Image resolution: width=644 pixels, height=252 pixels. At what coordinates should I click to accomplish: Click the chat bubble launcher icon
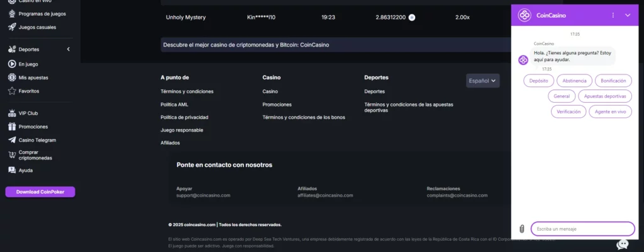point(623,244)
